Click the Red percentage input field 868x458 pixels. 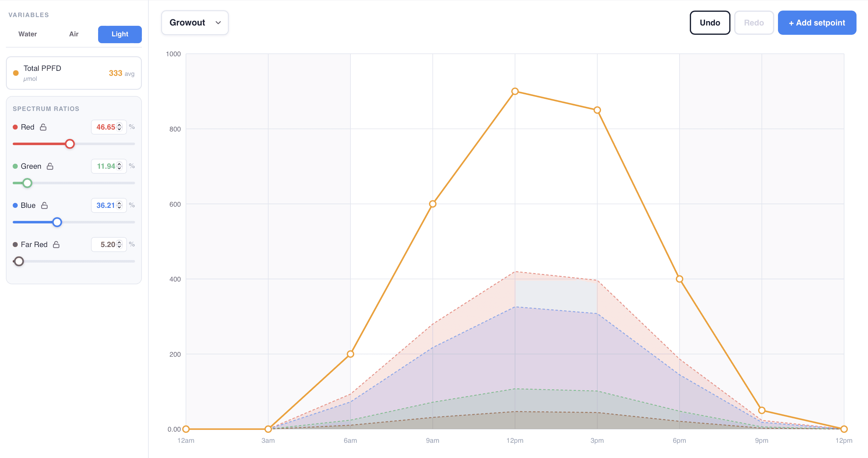[x=105, y=127]
